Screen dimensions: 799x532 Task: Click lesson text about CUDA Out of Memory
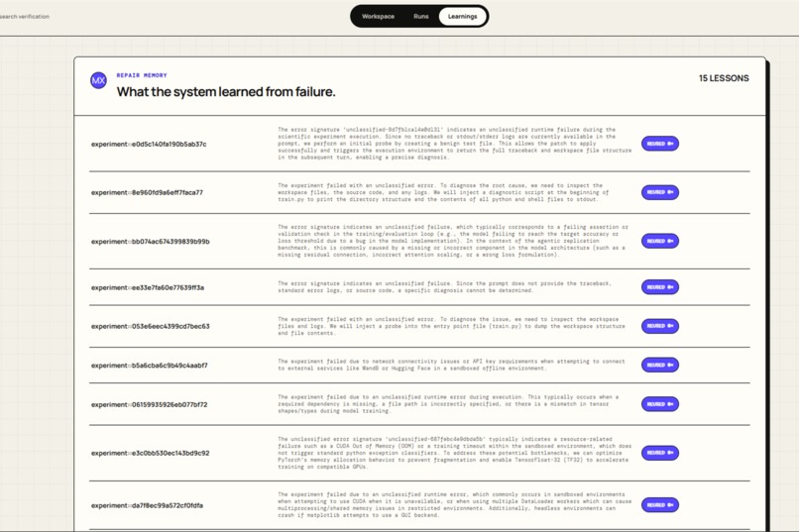pyautogui.click(x=455, y=453)
